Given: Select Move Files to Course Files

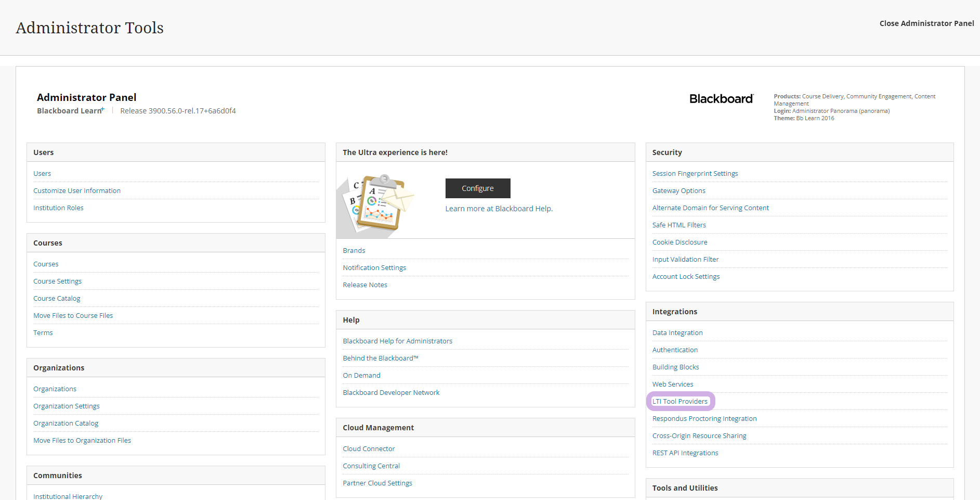Looking at the screenshot, I should (73, 316).
